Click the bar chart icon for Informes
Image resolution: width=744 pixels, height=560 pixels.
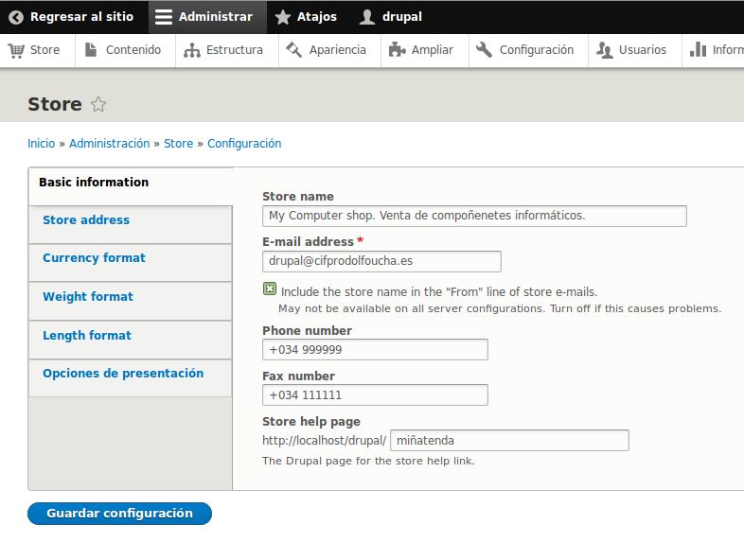[x=698, y=49]
